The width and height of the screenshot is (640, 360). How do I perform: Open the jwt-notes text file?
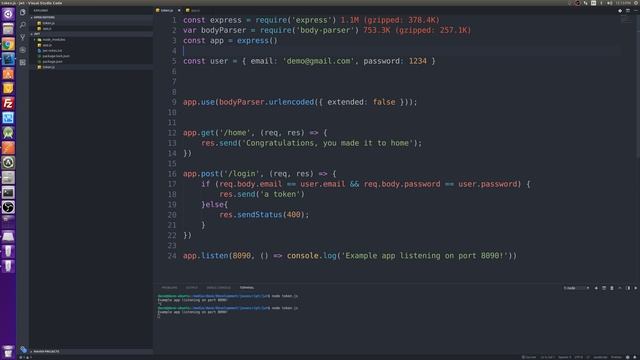tap(52, 51)
